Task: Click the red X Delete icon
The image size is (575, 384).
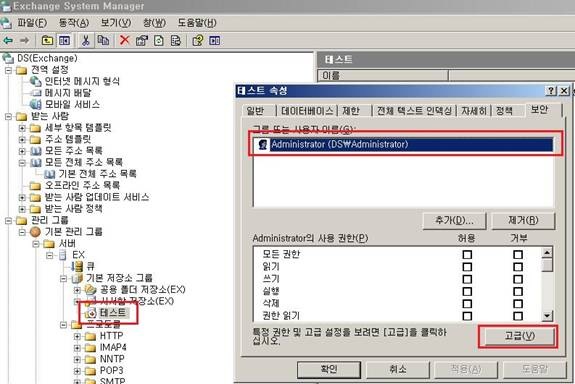Action: click(125, 40)
